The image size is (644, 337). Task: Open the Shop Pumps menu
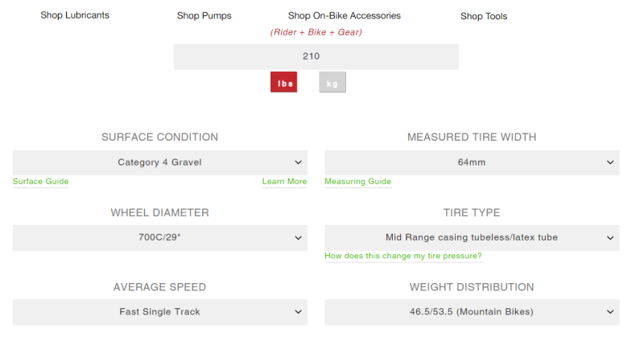[x=204, y=16]
